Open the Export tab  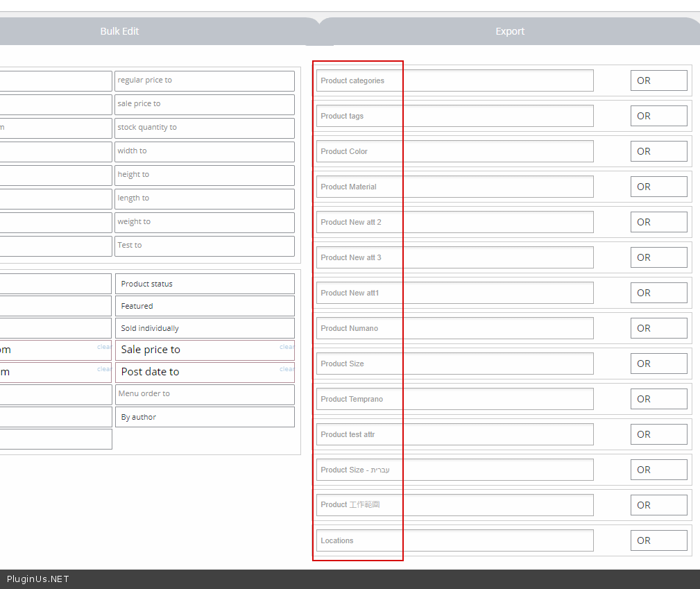click(x=509, y=31)
